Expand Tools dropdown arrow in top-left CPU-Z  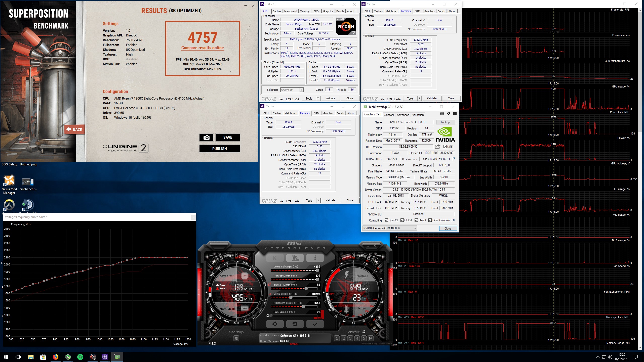click(318, 98)
